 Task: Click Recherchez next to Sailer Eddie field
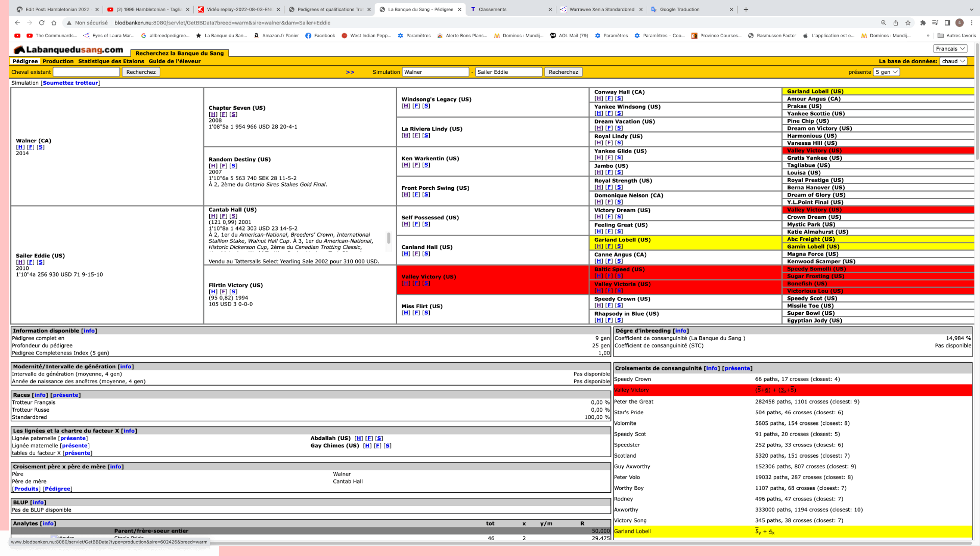(x=563, y=72)
